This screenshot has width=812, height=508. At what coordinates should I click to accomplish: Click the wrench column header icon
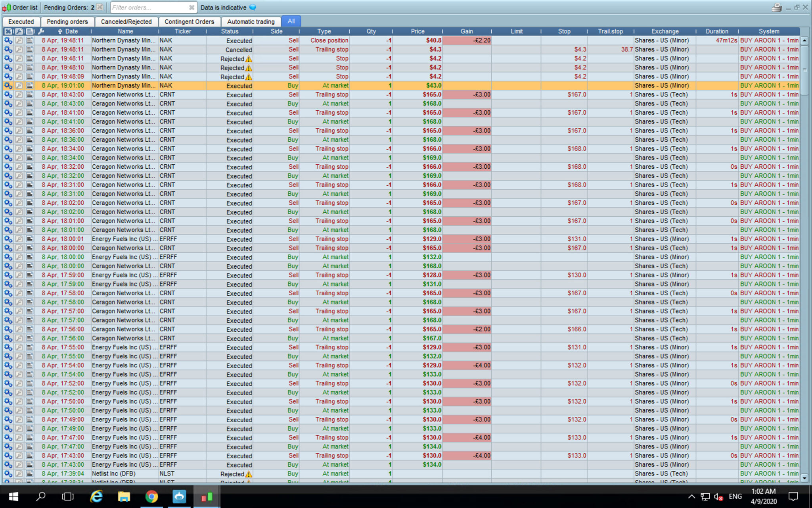tap(41, 31)
